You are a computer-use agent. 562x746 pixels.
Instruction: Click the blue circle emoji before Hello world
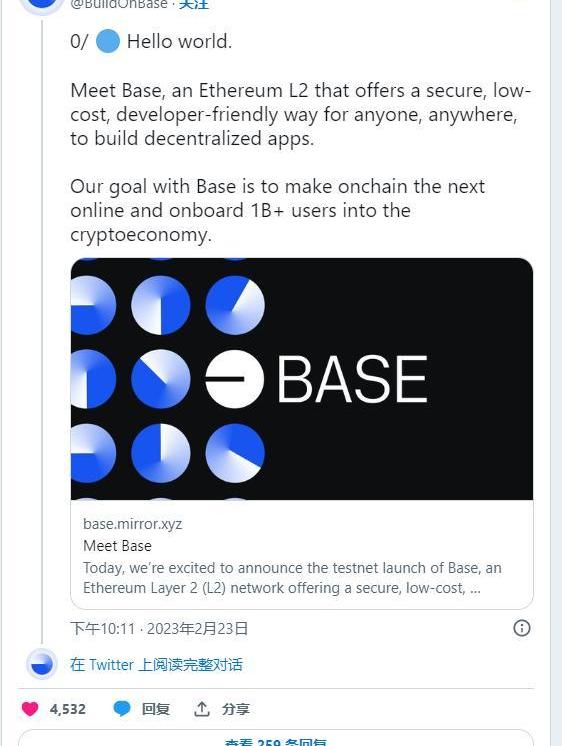click(x=108, y=41)
